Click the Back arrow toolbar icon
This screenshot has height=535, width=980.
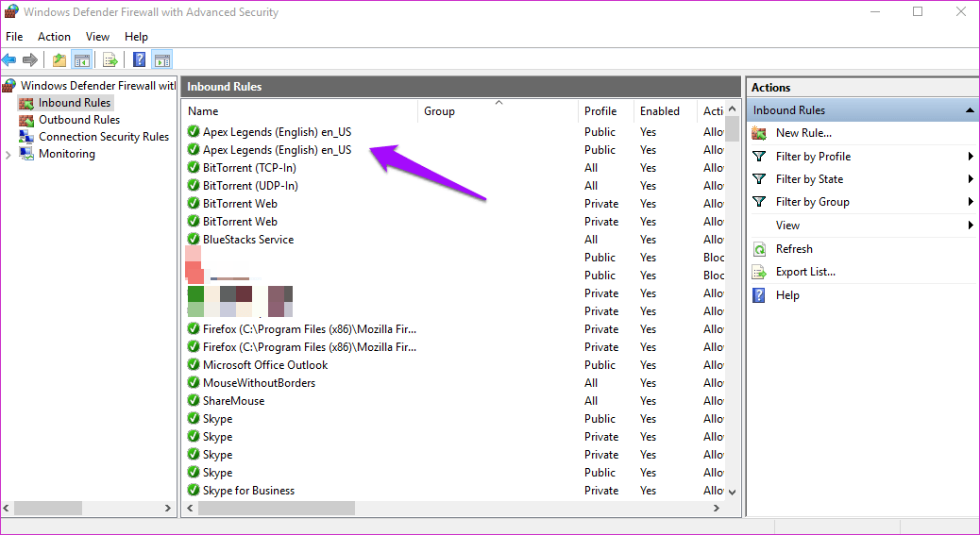pyautogui.click(x=9, y=60)
